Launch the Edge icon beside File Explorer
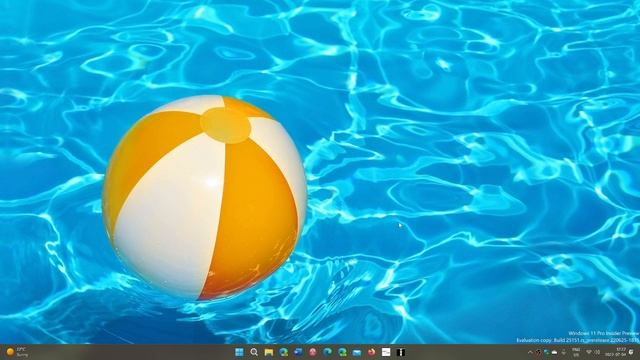Image resolution: width=640 pixels, height=360 pixels. click(x=283, y=352)
